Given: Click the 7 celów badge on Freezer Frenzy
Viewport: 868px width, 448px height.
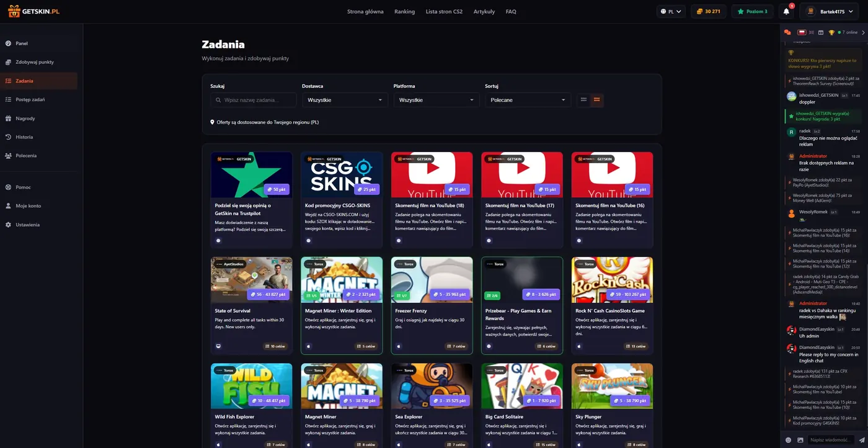Looking at the screenshot, I should (x=456, y=346).
